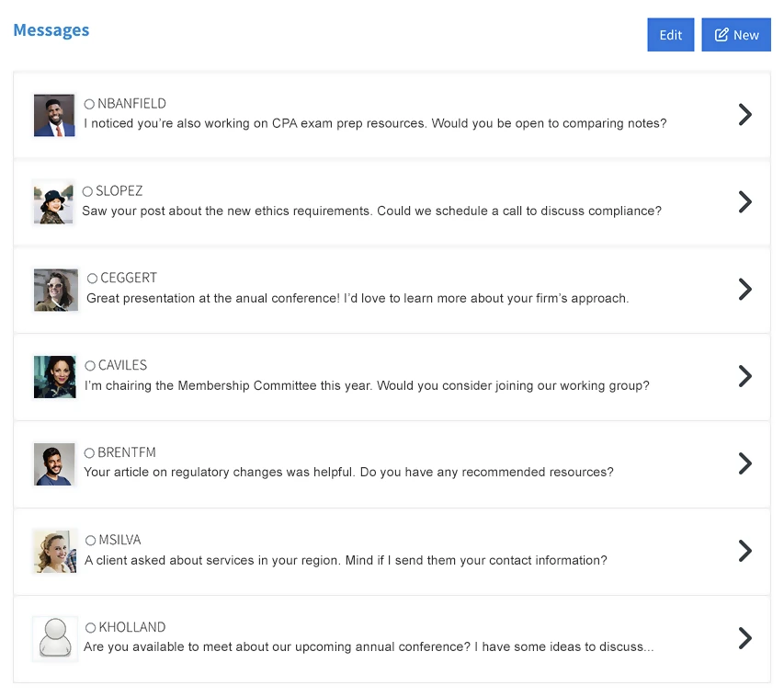Expand SLOPEZ's conversation with its chevron

(744, 201)
